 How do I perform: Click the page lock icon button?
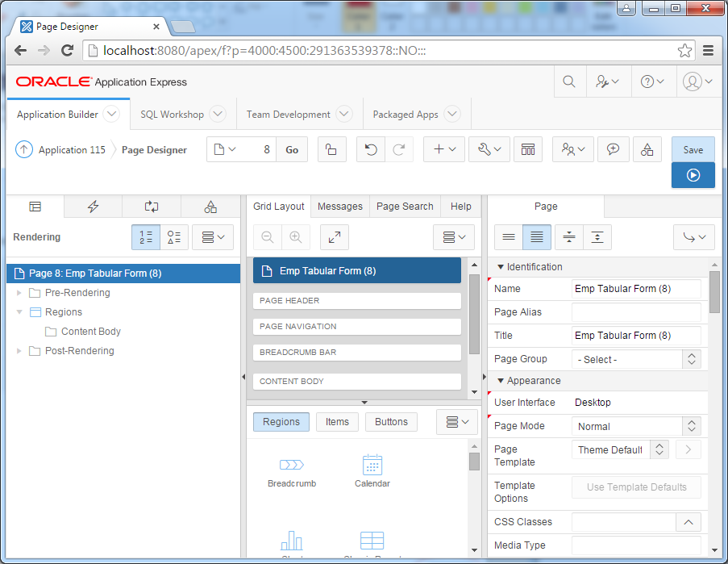(x=331, y=149)
